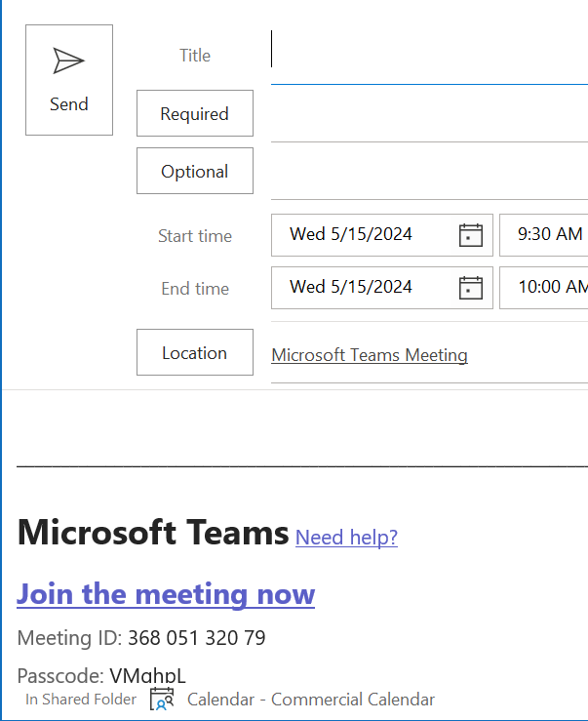Click the Microsoft Teams Meeting location link
The image size is (588, 721).
click(370, 355)
